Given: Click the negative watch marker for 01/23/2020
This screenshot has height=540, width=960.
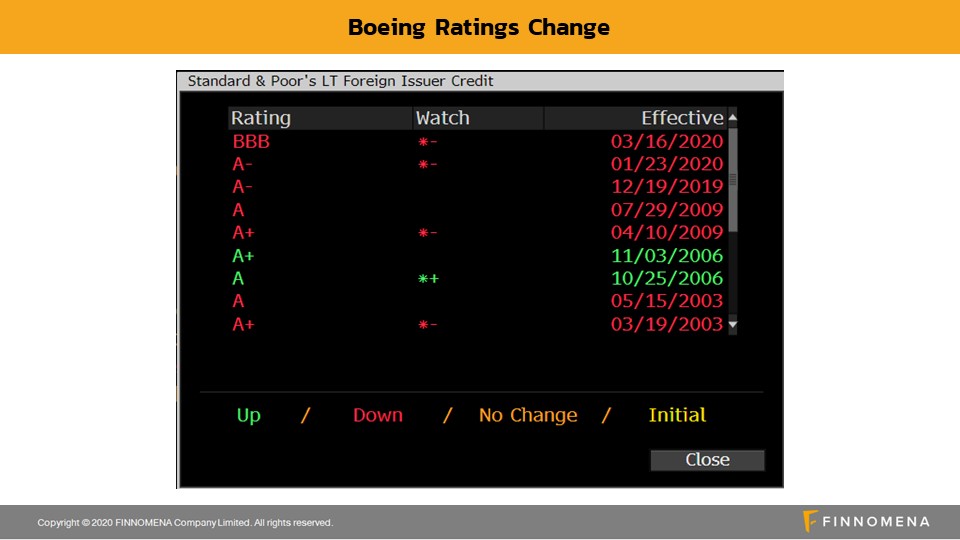Looking at the screenshot, I should 427,165.
